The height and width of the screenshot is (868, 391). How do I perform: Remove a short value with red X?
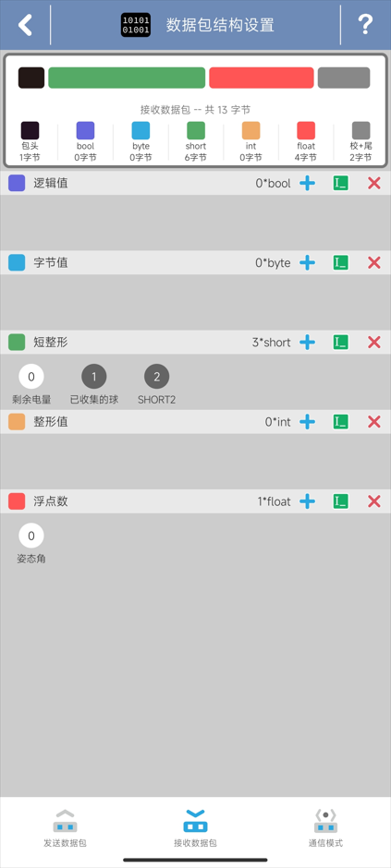(374, 342)
